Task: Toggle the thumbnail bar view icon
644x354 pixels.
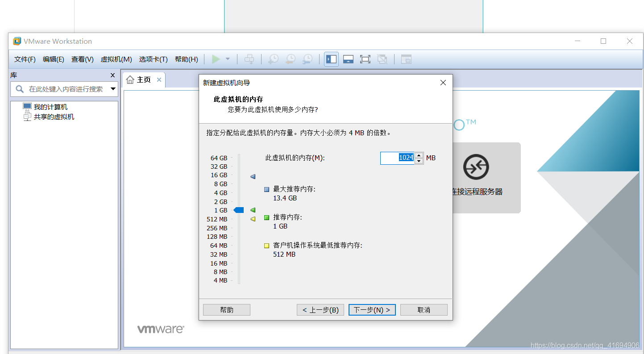Action: point(349,59)
